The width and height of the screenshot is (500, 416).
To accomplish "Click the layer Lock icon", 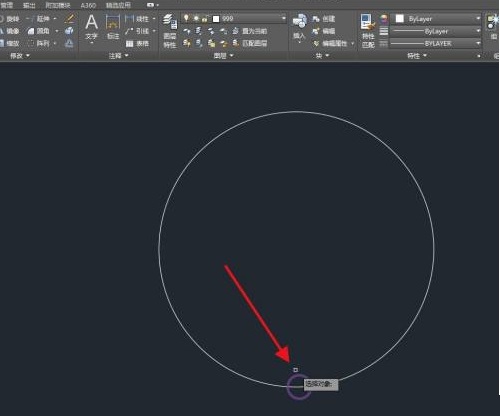I will [x=223, y=31].
